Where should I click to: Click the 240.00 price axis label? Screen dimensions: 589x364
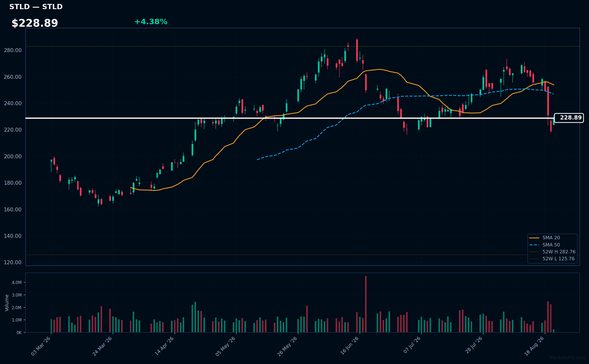click(x=13, y=103)
